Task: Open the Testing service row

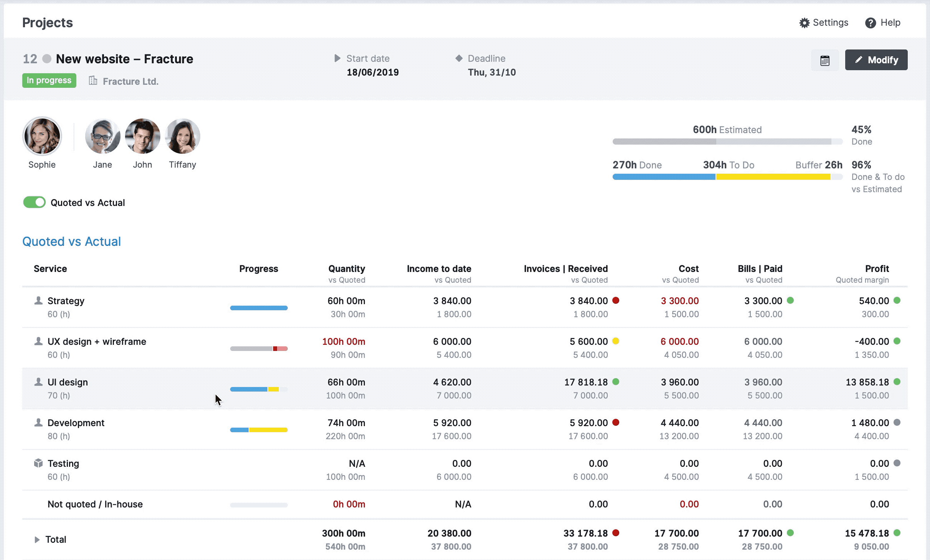Action: 465,470
